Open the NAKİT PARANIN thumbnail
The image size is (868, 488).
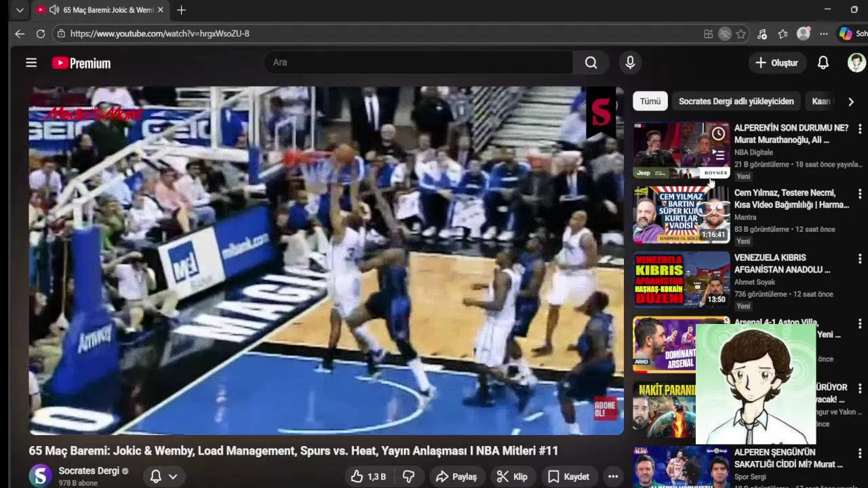pos(665,409)
